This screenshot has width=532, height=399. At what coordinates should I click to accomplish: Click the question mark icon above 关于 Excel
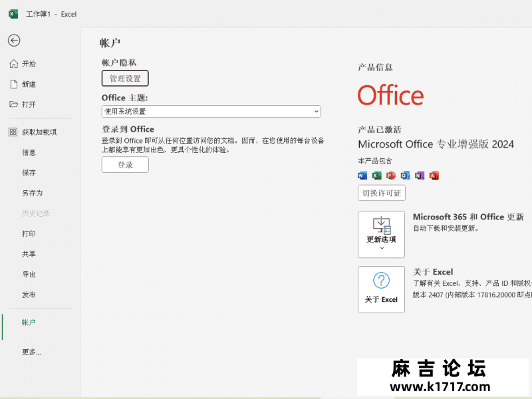coord(381,280)
